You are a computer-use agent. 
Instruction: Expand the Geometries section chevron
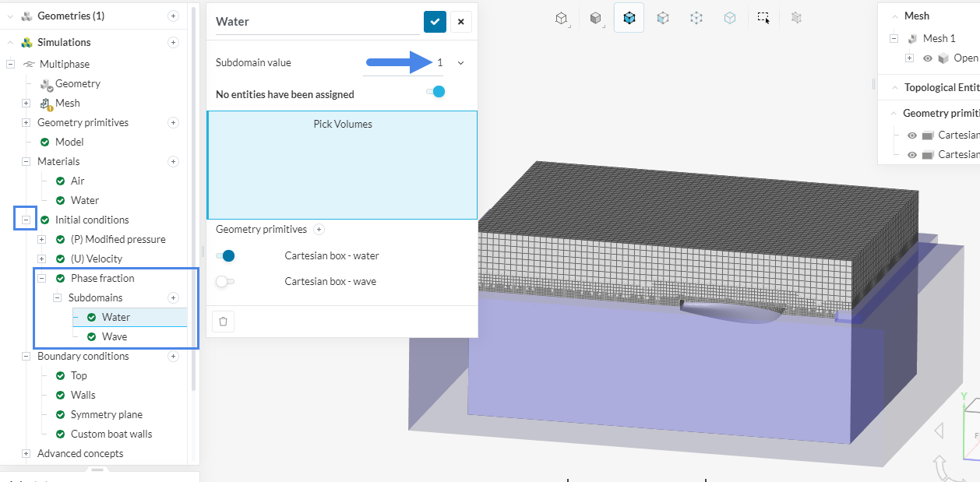pyautogui.click(x=10, y=16)
